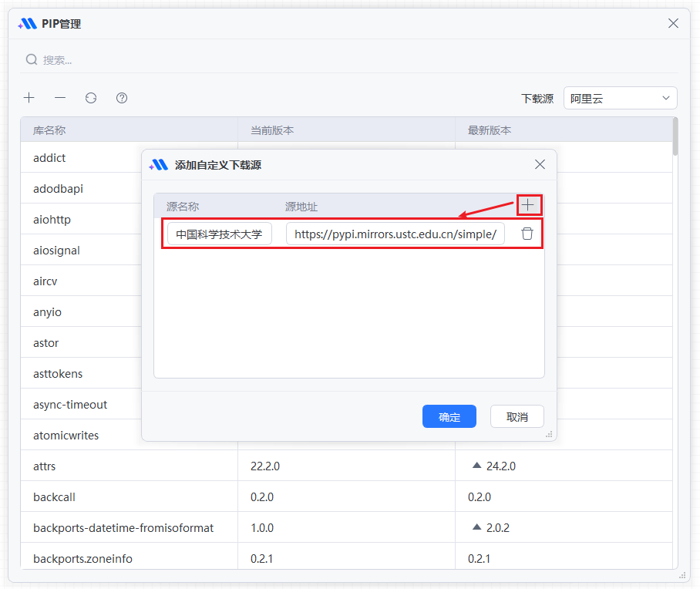Viewport: 700px width, 589px height.
Task: Select the astor package row
Action: pos(81,342)
